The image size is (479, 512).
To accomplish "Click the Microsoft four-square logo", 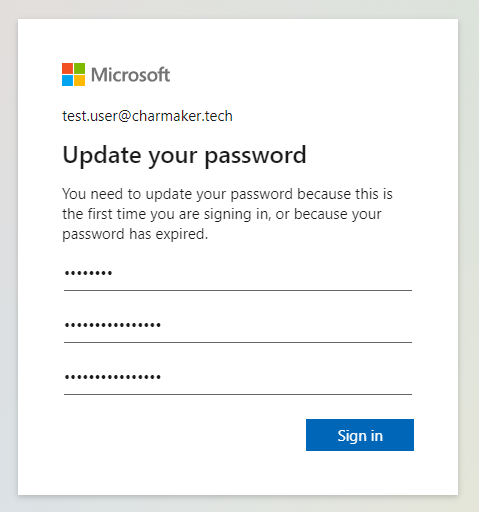I will point(73,74).
